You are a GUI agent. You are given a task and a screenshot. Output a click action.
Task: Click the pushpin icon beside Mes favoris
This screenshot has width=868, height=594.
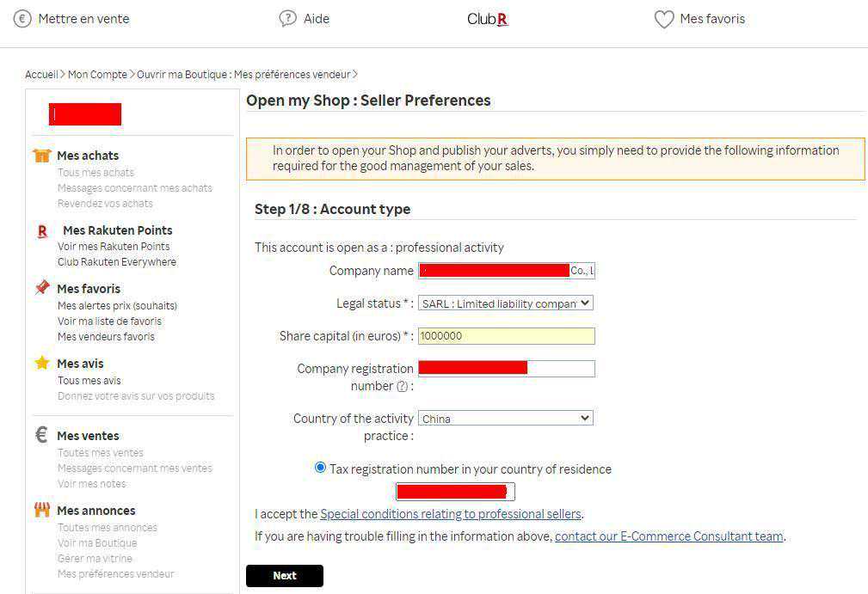tap(42, 288)
